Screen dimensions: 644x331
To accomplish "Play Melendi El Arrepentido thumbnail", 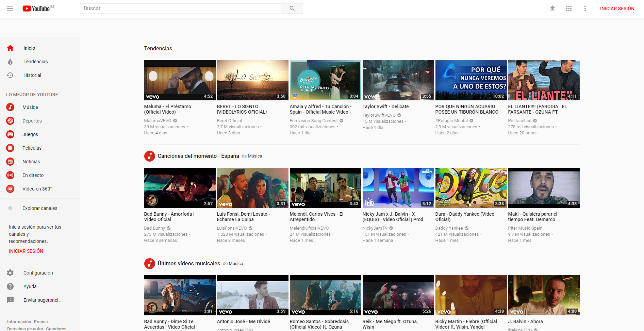I will coord(326,188).
